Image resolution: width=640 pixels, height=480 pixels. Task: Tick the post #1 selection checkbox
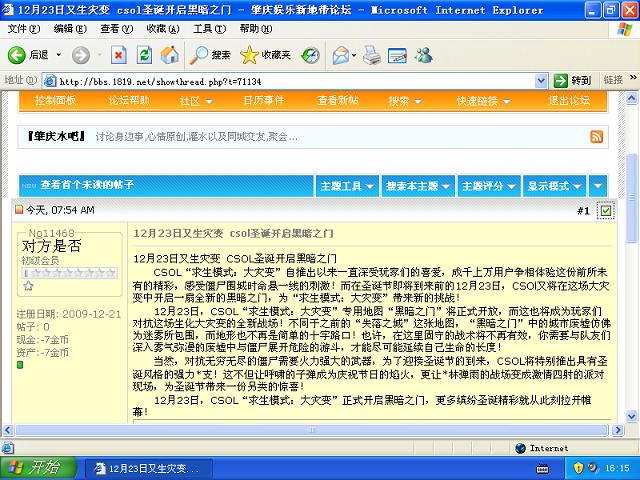click(x=606, y=210)
